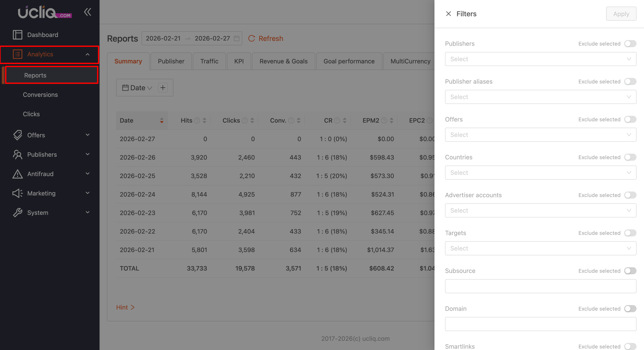Click the System wrench icon
This screenshot has width=644, height=350.
tap(18, 212)
